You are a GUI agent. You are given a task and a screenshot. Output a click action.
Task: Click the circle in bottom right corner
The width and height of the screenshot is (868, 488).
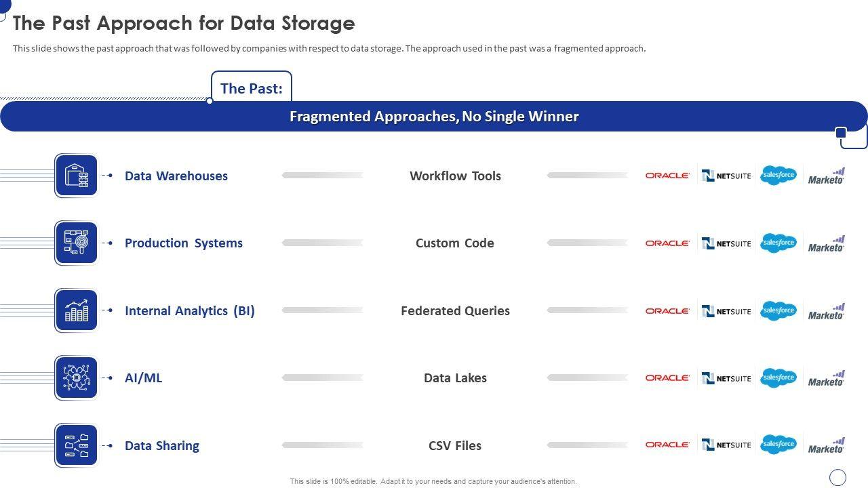tap(838, 477)
